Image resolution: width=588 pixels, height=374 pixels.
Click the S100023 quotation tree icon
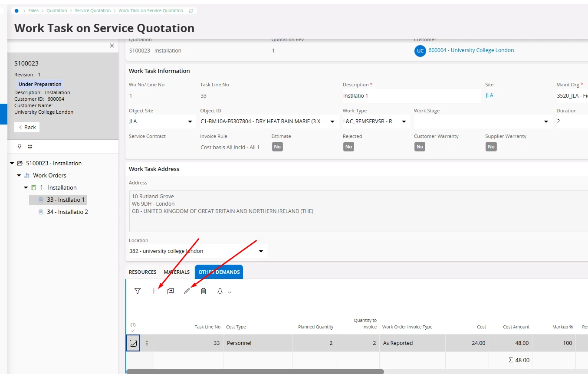tap(20, 164)
